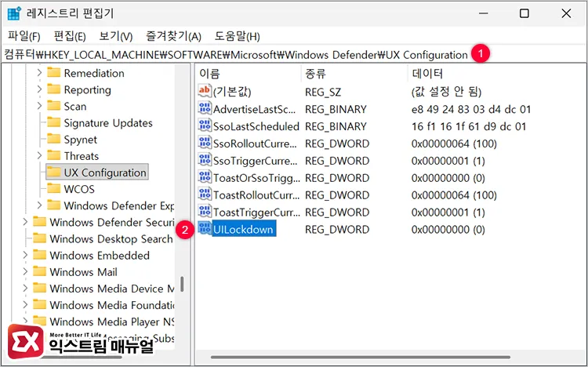Expand the Threats key
This screenshot has height=367, width=588.
pos(39,155)
